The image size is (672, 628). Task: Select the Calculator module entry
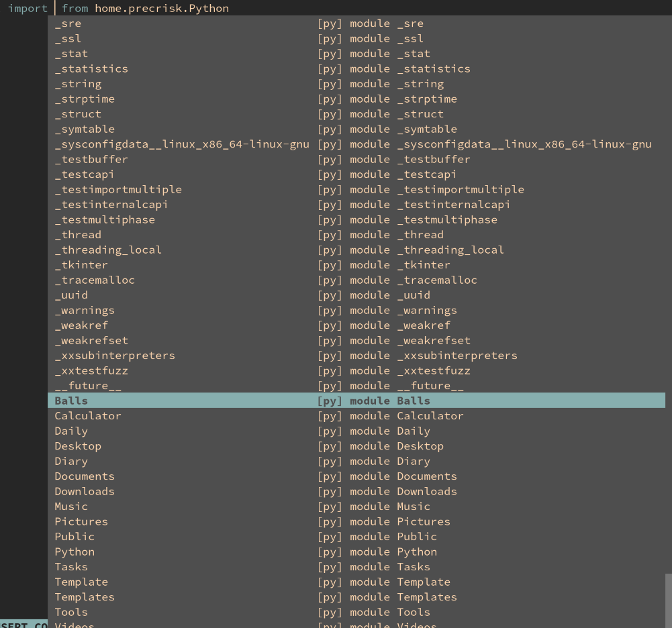356,416
